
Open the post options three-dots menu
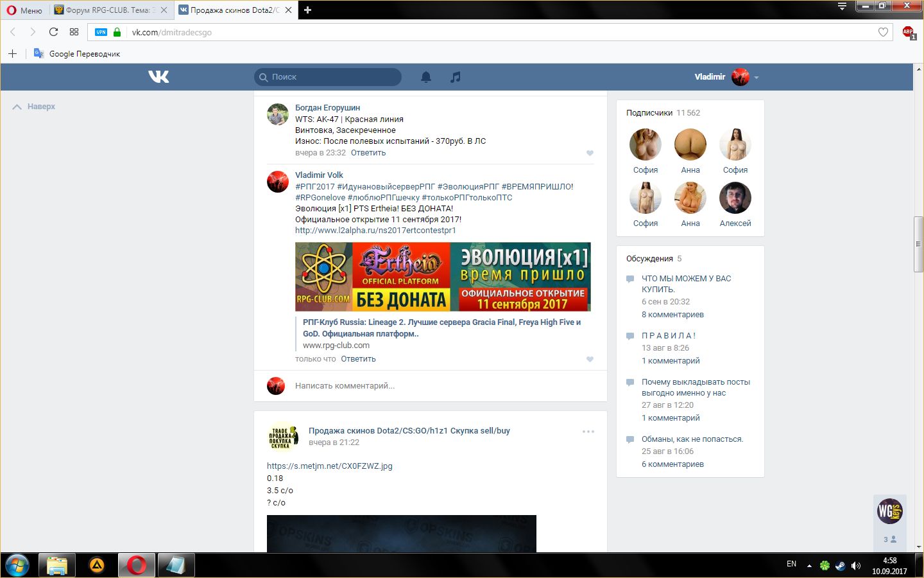point(588,432)
